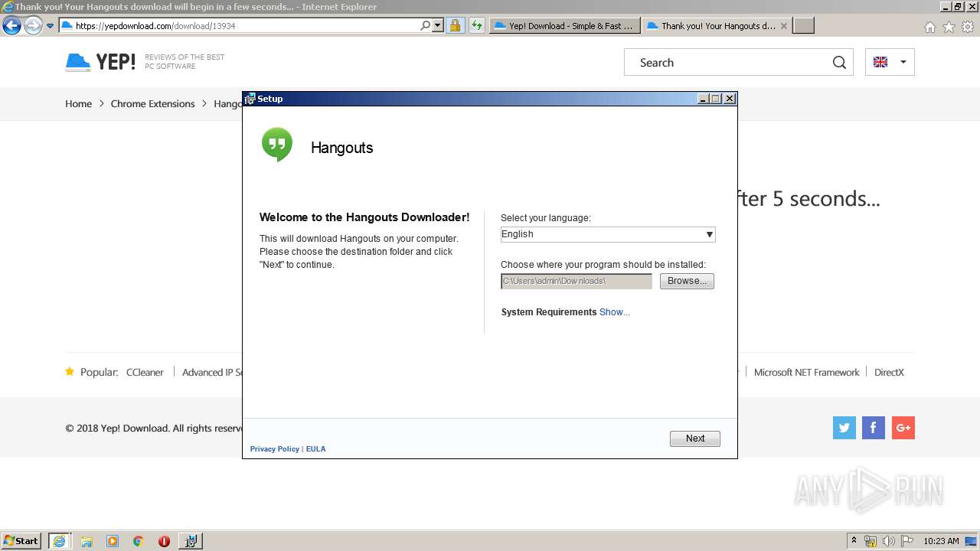Switch to Yep! Download - Simple & Fast tab
Viewport: 980px width, 551px height.
565,25
